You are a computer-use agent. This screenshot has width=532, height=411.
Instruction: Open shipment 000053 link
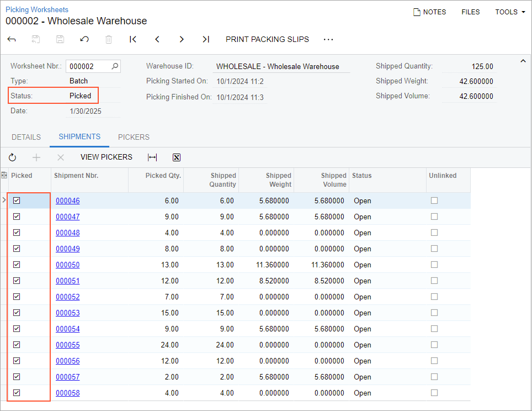pyautogui.click(x=67, y=313)
